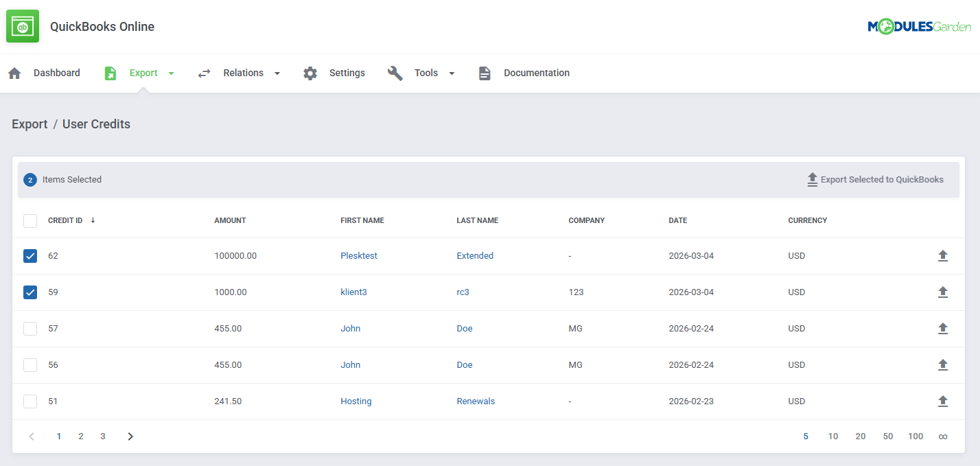Open the Renewals last name link
This screenshot has width=980, height=466.
point(476,401)
